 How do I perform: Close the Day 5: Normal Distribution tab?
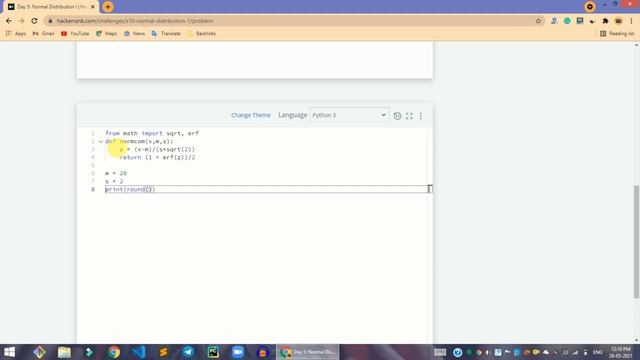point(93,7)
